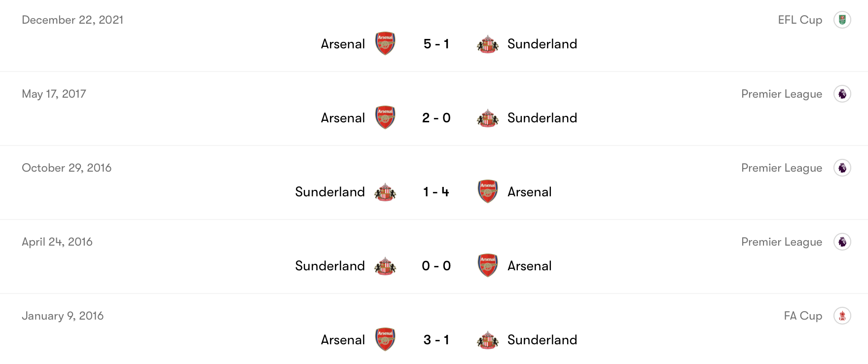Select the Sunderland team name in the 1-4 match
Viewport: 868px width, 364px height.
coord(329,192)
